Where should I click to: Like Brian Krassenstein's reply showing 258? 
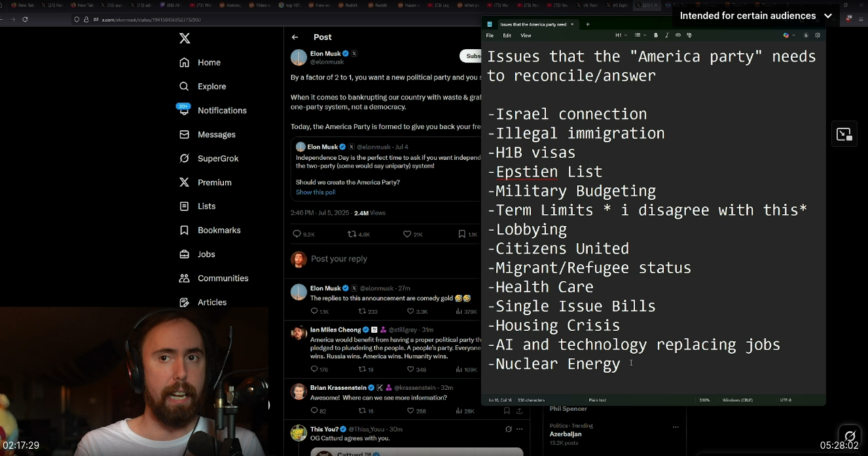pos(416,411)
